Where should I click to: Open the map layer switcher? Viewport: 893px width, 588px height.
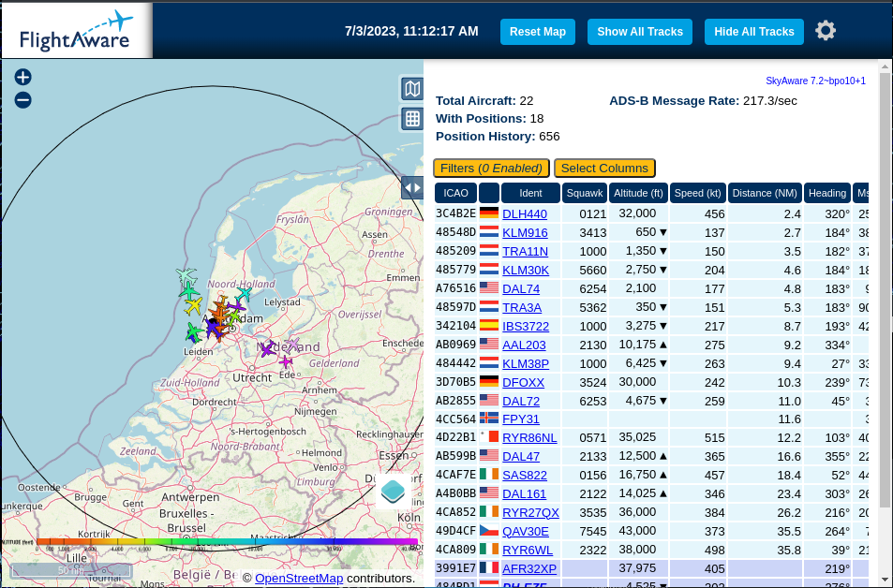[x=393, y=492]
